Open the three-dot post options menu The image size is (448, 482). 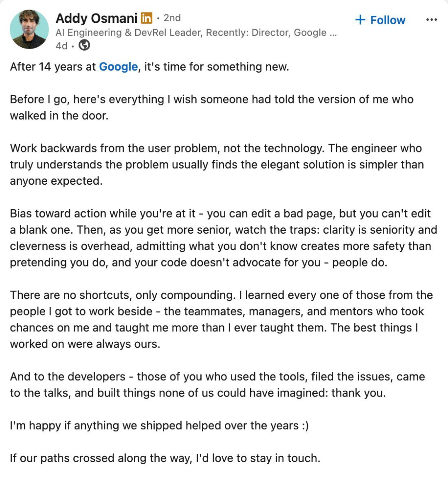point(431,20)
